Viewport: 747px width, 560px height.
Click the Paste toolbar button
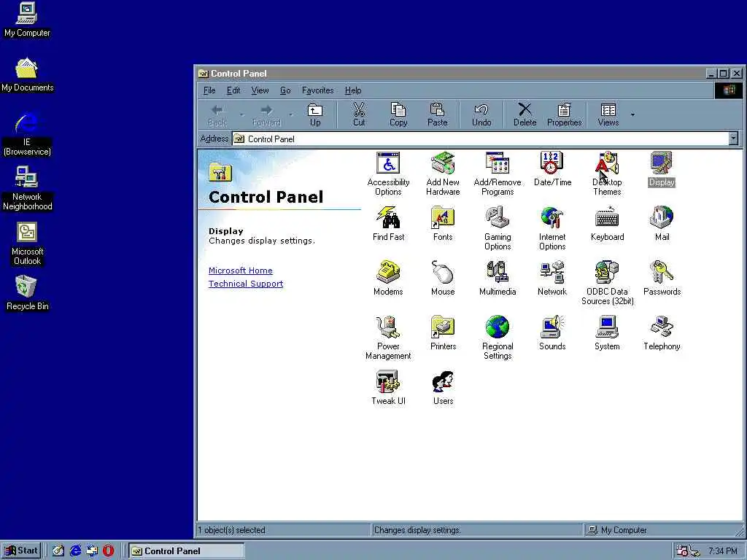pyautogui.click(x=438, y=114)
